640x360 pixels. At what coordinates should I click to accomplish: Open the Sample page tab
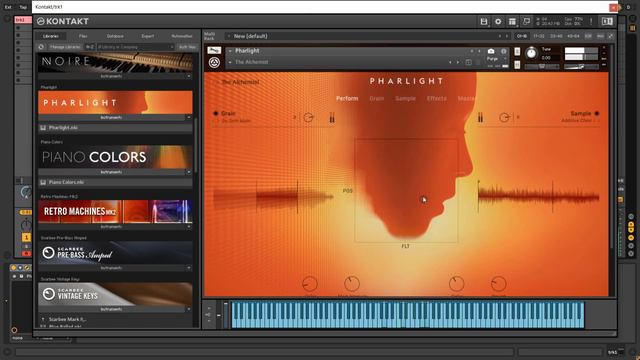(x=405, y=98)
